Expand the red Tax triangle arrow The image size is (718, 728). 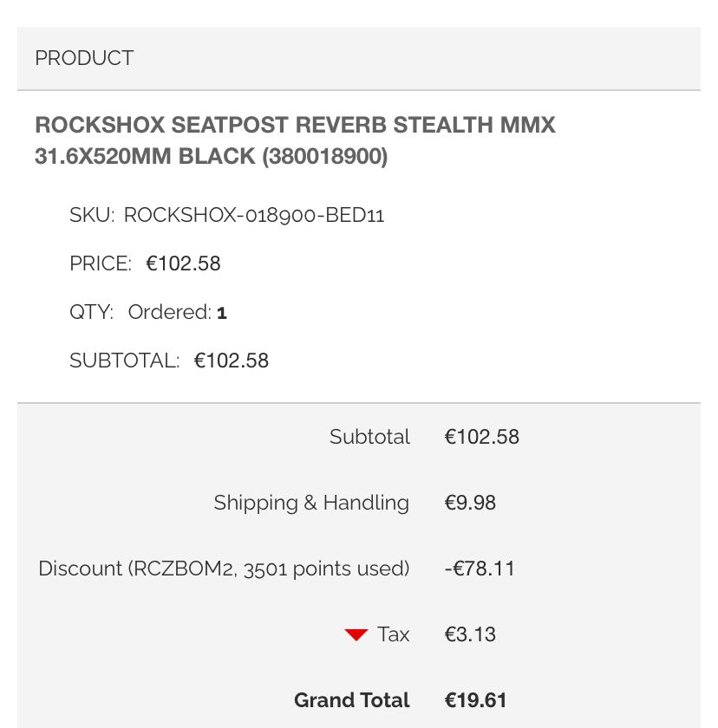tap(356, 635)
